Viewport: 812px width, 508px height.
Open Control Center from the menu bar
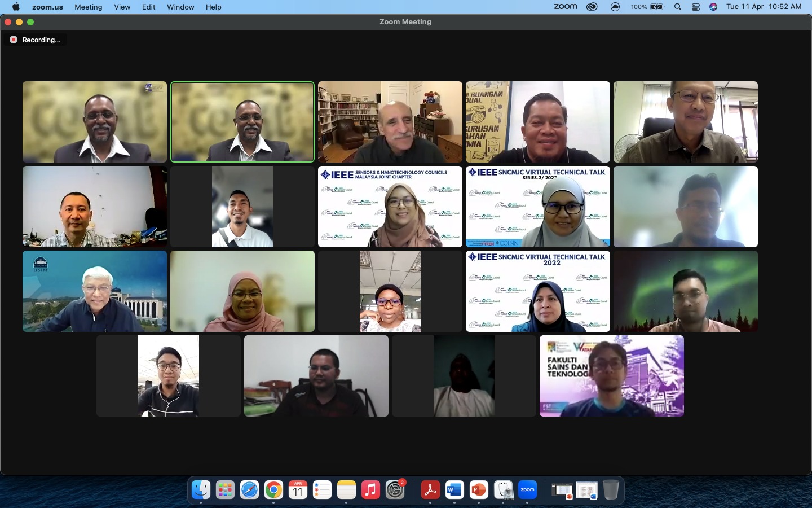click(x=696, y=7)
